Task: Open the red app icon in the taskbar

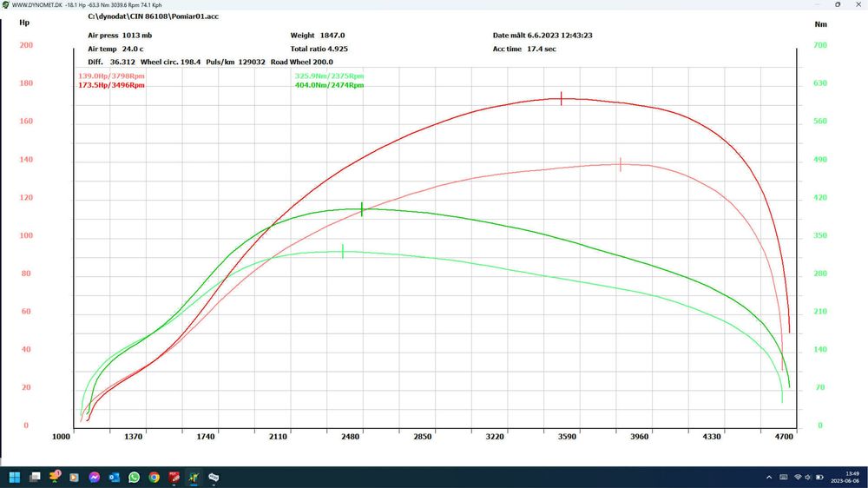Action: pyautogui.click(x=174, y=477)
